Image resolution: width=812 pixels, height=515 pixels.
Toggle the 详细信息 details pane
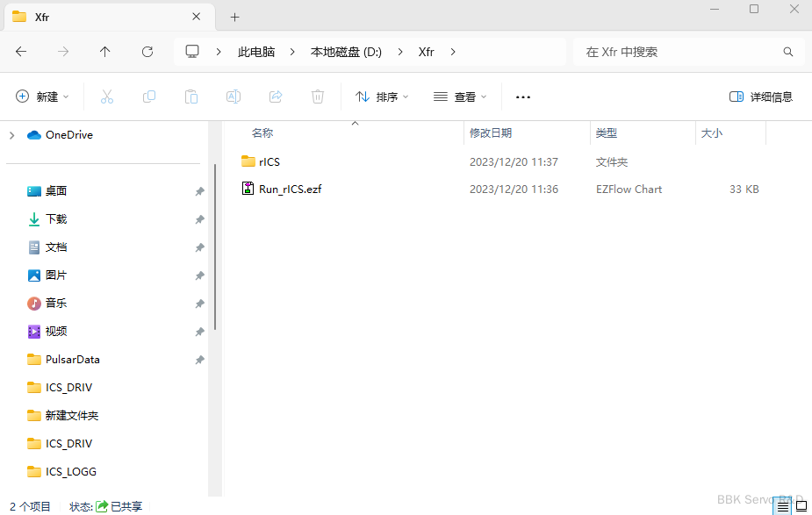[761, 97]
